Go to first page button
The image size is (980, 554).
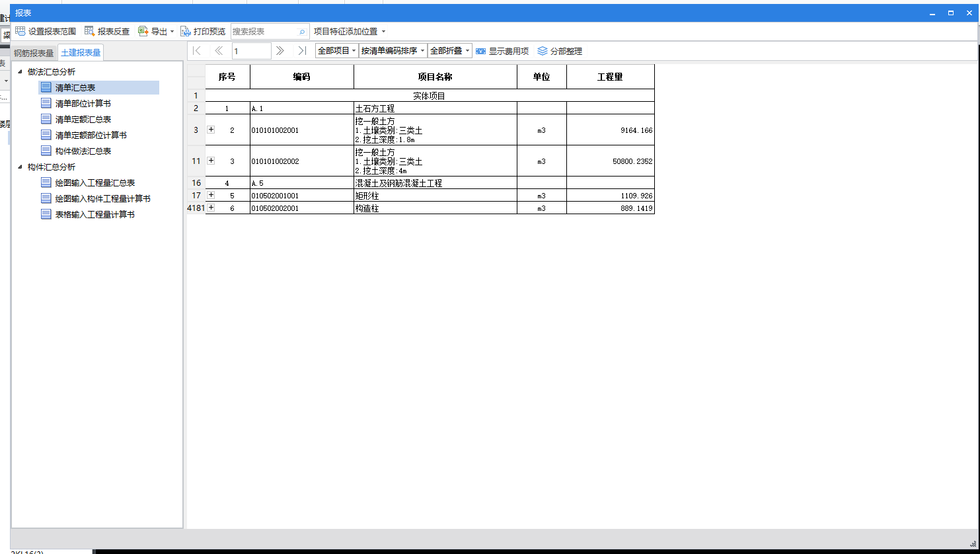(196, 50)
